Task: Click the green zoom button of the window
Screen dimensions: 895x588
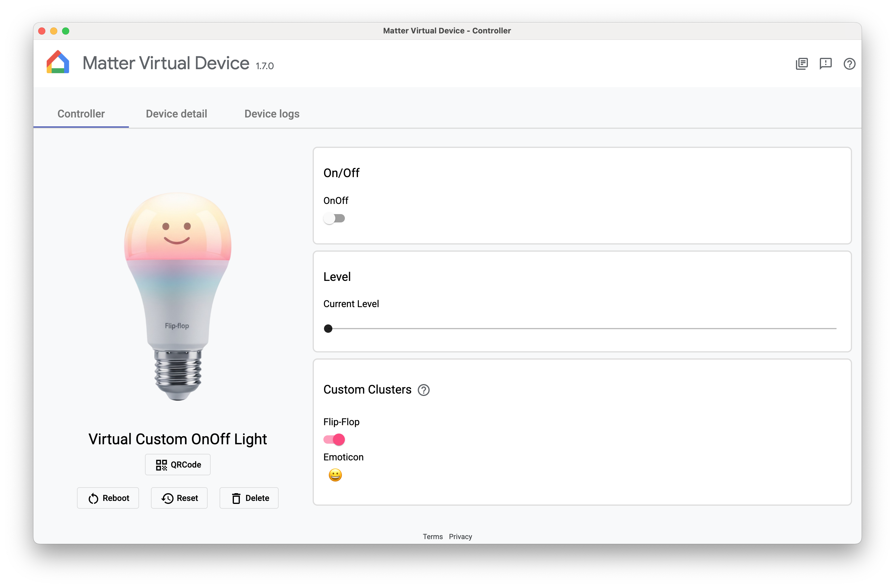Action: [x=66, y=31]
